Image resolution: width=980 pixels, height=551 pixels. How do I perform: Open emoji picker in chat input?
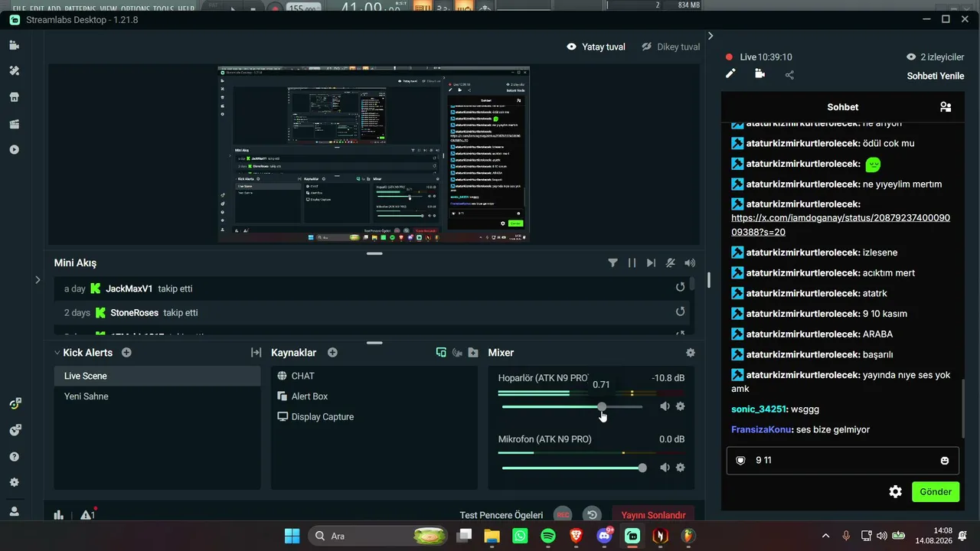coord(945,461)
